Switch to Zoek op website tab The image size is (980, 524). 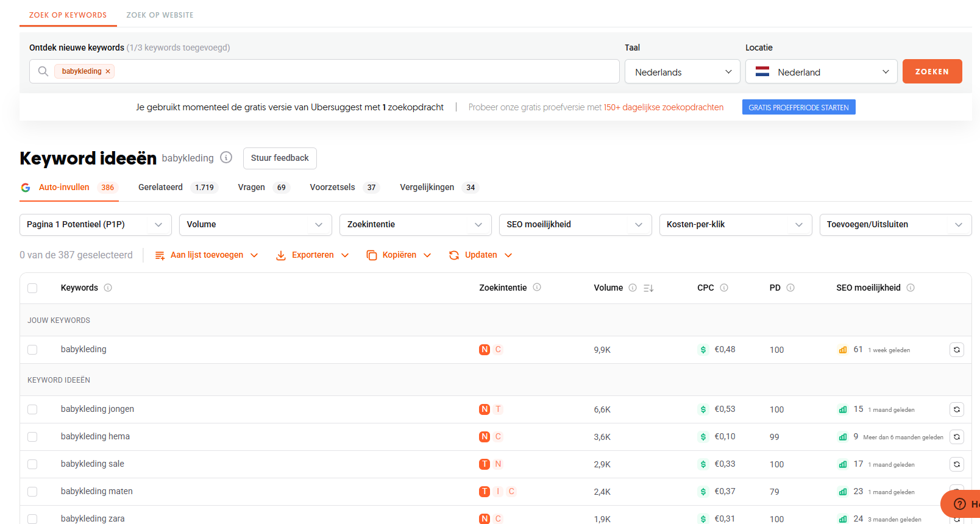[160, 15]
